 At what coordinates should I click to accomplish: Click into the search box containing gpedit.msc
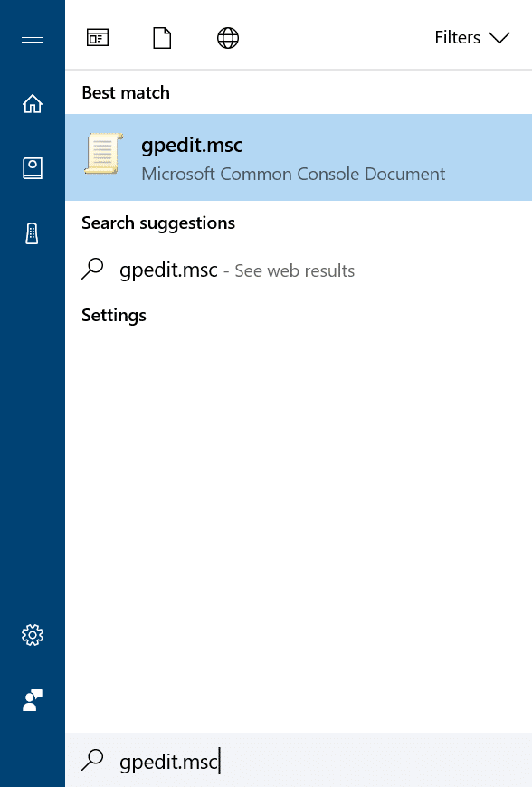pos(299,760)
